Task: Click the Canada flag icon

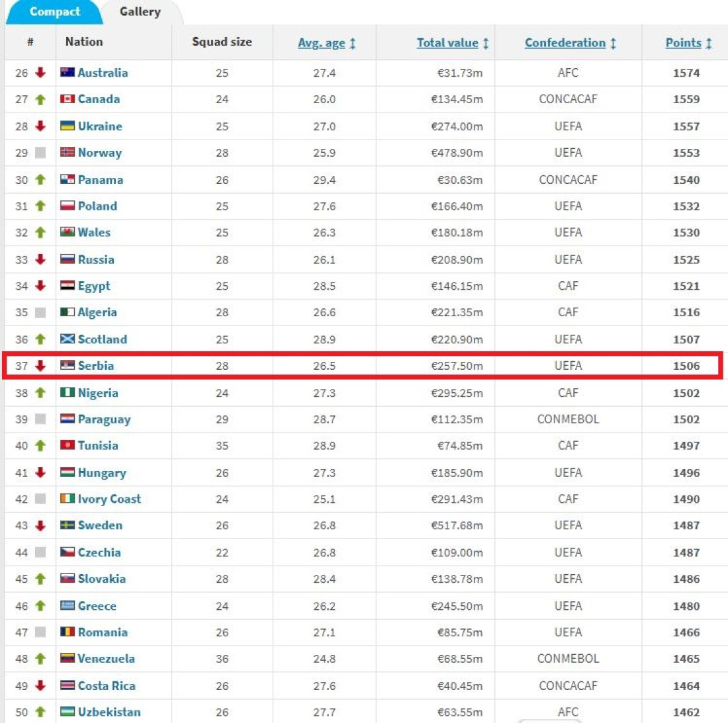Action: [x=67, y=99]
